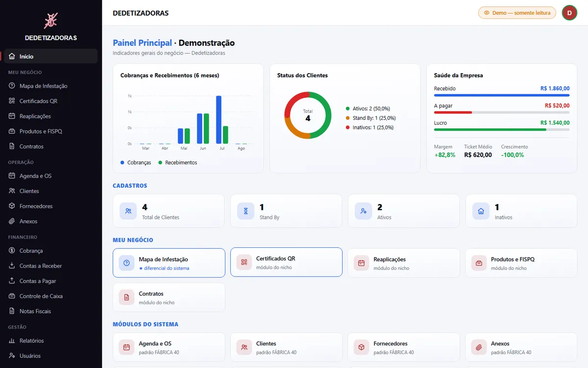Toggle the Recebimentos legend item
Image resolution: width=588 pixels, height=368 pixels.
(177, 162)
